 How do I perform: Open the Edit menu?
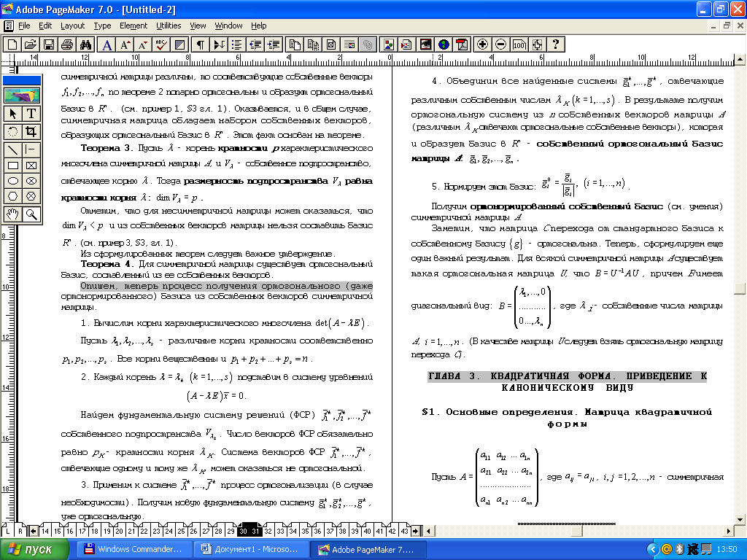click(45, 26)
